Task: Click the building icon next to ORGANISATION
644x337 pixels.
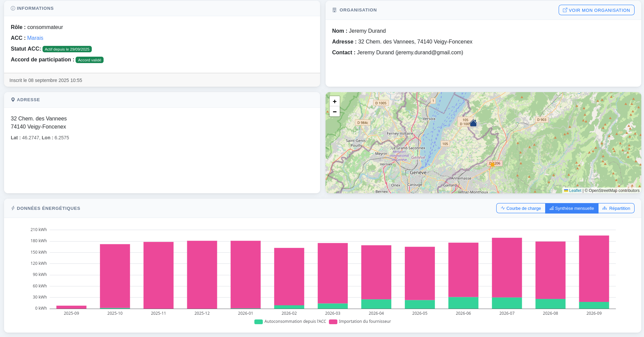Action: tap(334, 10)
